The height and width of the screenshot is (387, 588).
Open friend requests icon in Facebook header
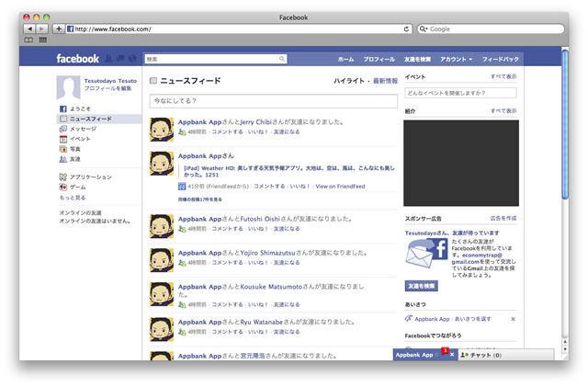click(108, 59)
